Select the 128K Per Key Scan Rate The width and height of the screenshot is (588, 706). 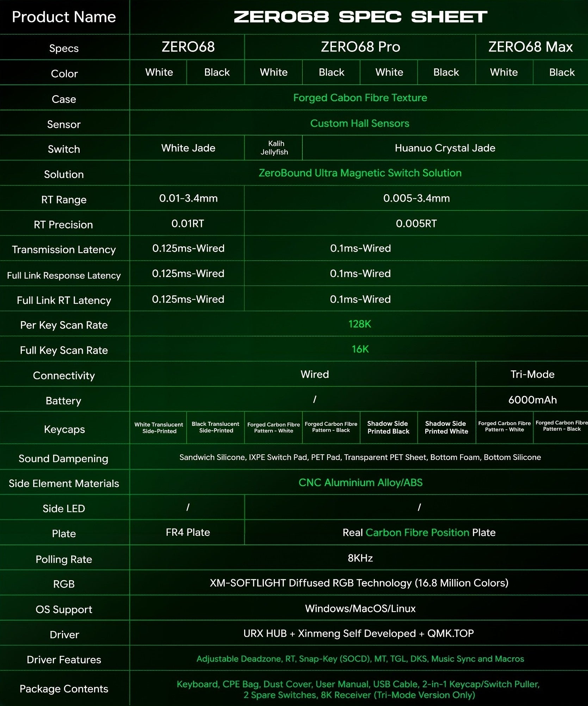360,324
